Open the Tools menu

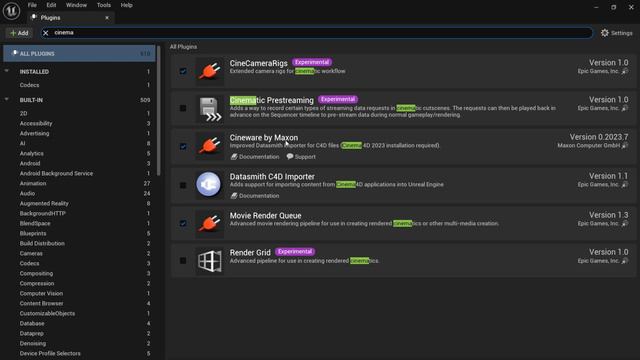pyautogui.click(x=104, y=5)
